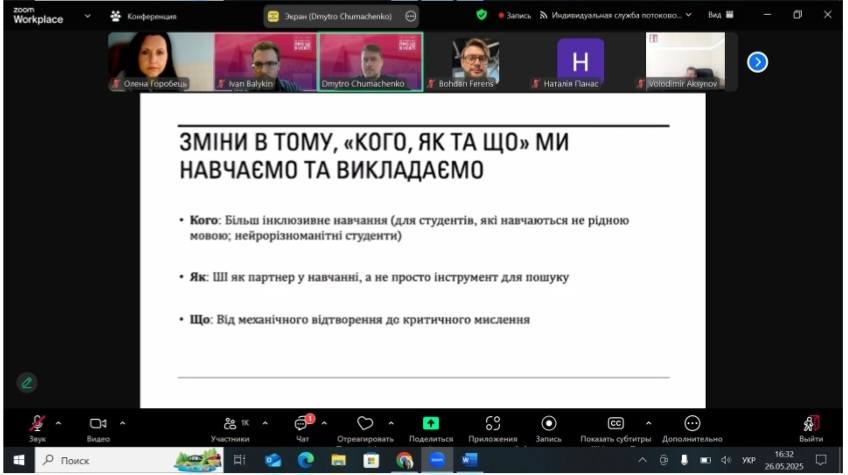Open the Чат chat panel

point(301,424)
